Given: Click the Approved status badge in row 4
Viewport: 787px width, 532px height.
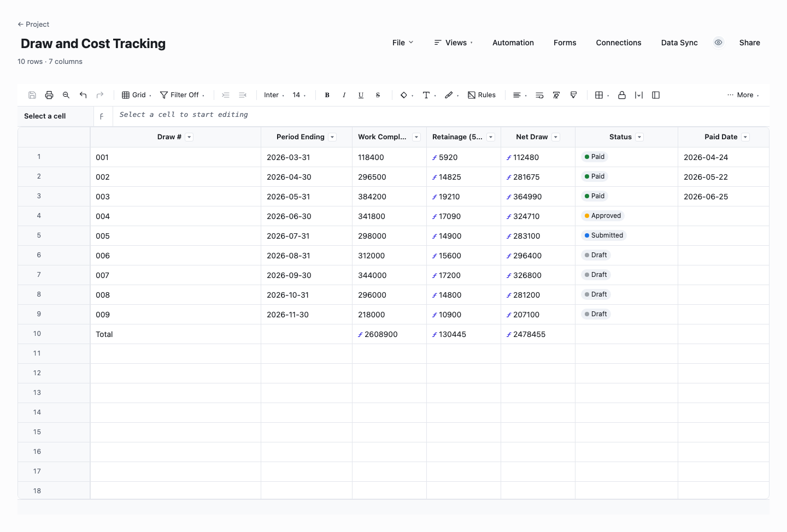Looking at the screenshot, I should pyautogui.click(x=603, y=216).
